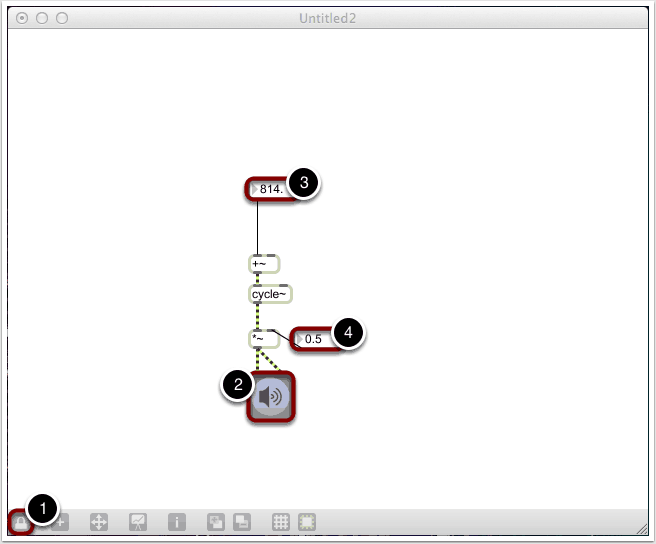Select patch cord from 0.5 to *~

284,338
